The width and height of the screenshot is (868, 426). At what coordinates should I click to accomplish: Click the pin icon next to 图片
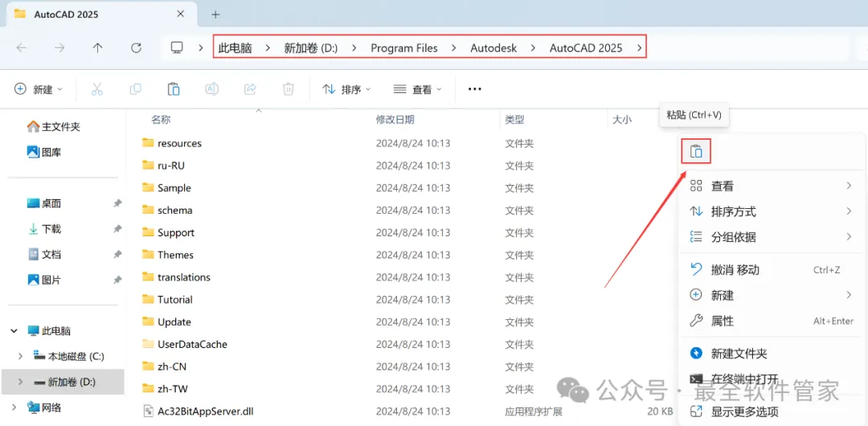coord(117,281)
